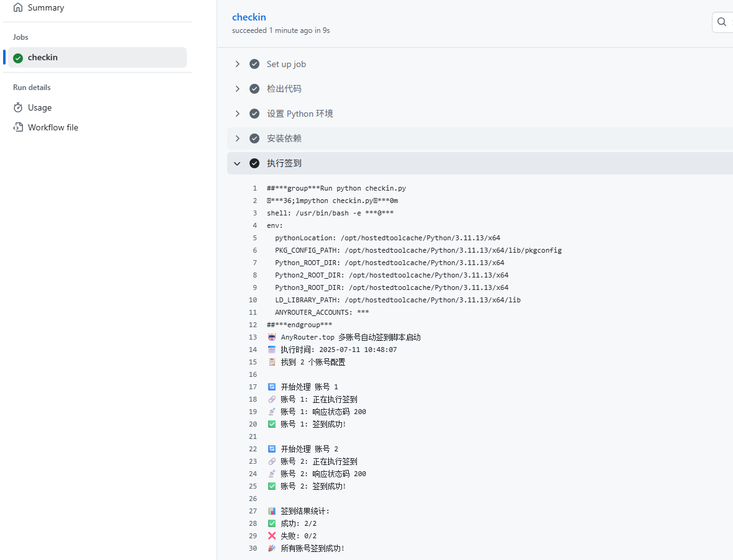
Task: Click the 账号 1: 签到成功 log line
Action: click(x=306, y=424)
